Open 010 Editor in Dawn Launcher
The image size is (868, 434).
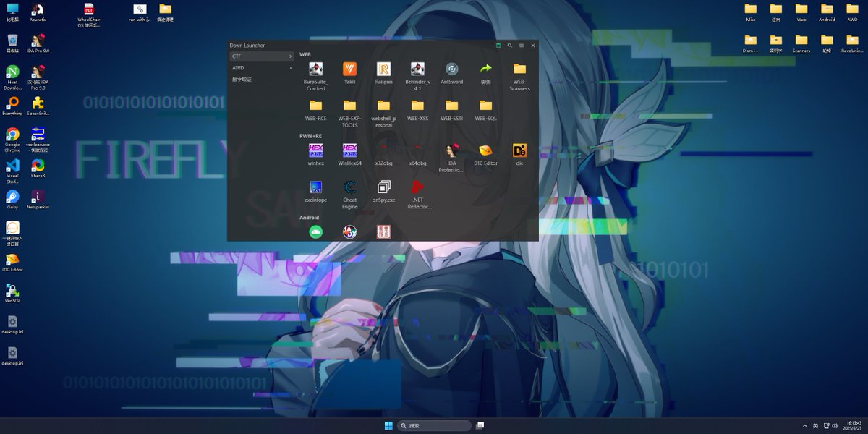click(485, 150)
